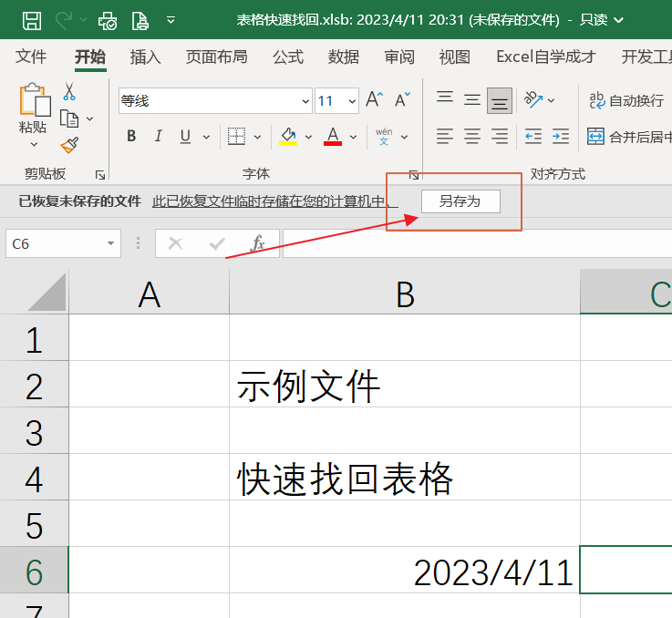Viewport: 672px width, 618px height.
Task: Click the Name Box showing C6
Action: [63, 243]
